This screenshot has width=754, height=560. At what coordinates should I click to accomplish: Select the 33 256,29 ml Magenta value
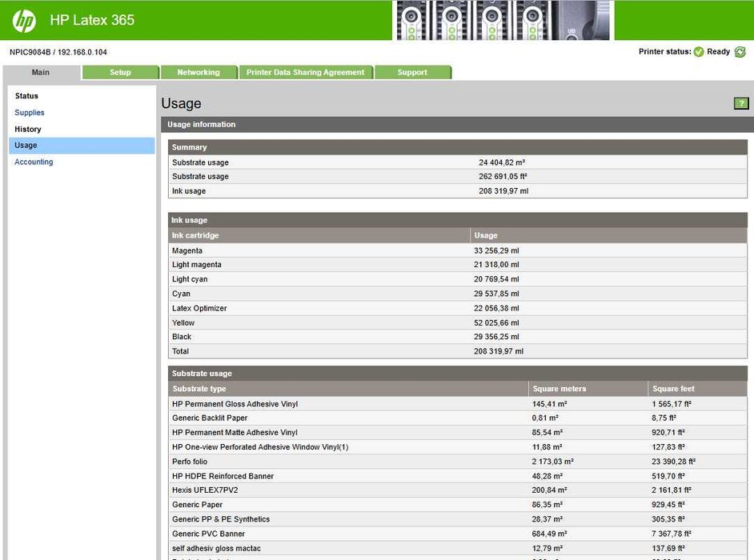tap(496, 250)
